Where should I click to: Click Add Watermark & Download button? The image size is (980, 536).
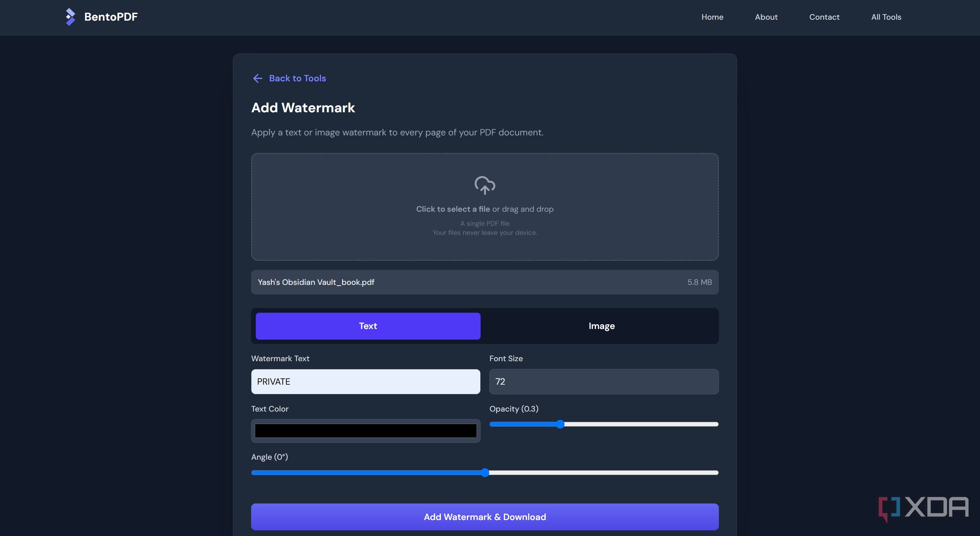(x=485, y=517)
